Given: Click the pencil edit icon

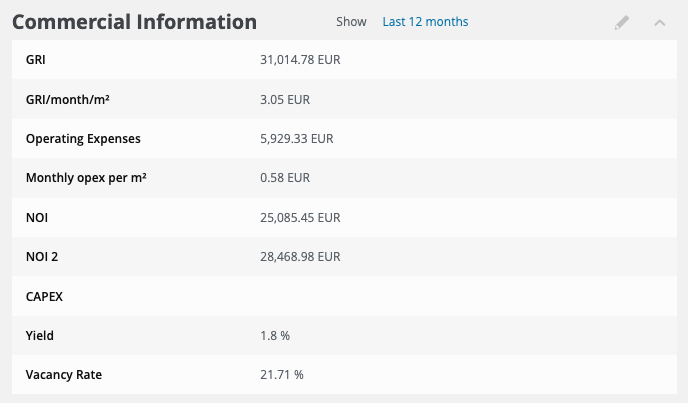Looking at the screenshot, I should click(x=622, y=22).
